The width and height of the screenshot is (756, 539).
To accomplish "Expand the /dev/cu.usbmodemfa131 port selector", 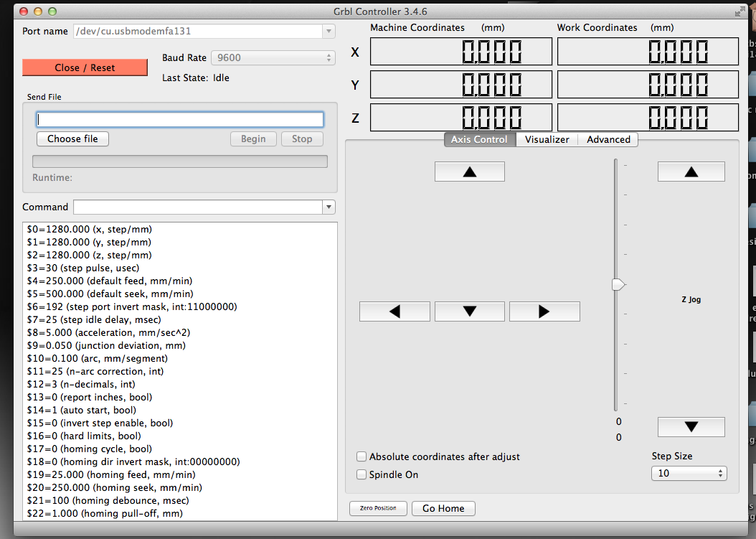I will 328,31.
